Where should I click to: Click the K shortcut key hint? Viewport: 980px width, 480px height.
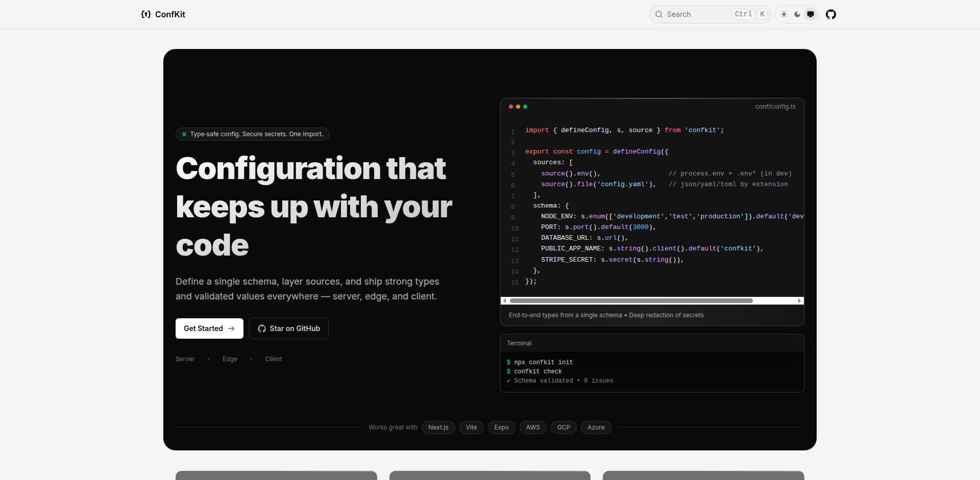coord(763,14)
